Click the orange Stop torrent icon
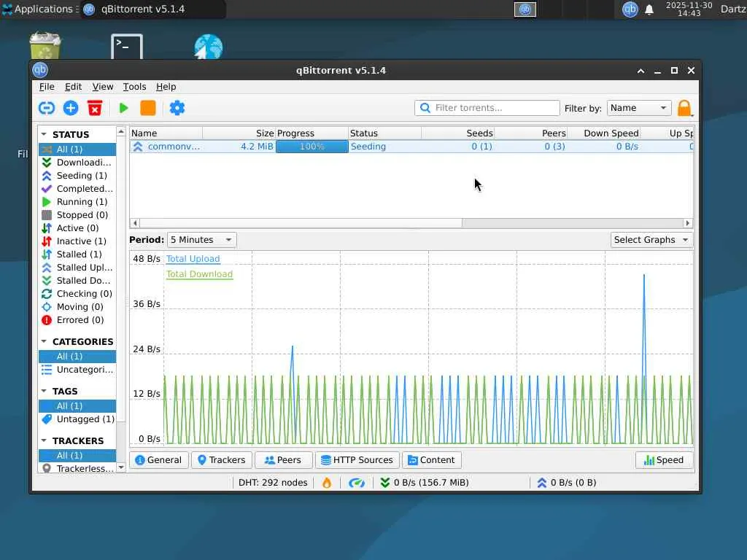The height and width of the screenshot is (560, 747). coord(147,108)
